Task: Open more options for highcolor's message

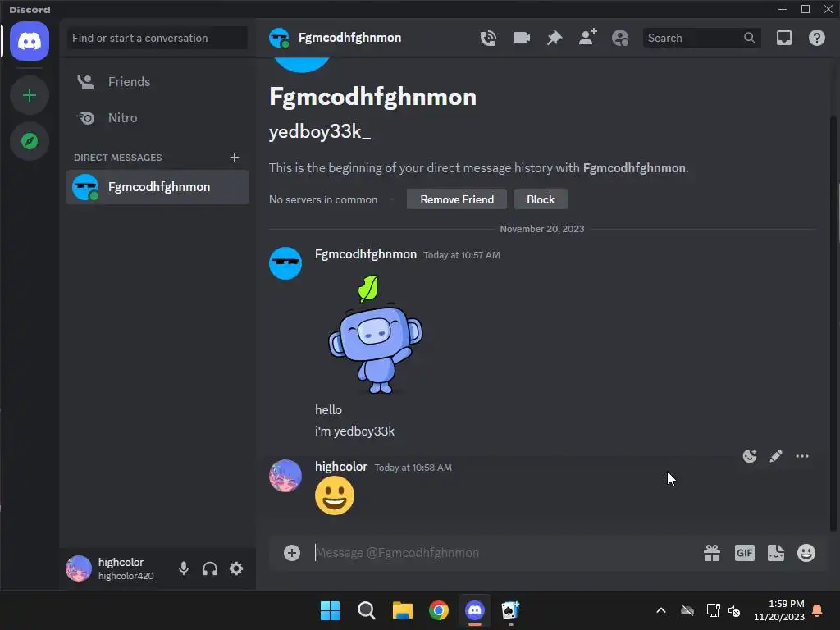Action: (802, 456)
